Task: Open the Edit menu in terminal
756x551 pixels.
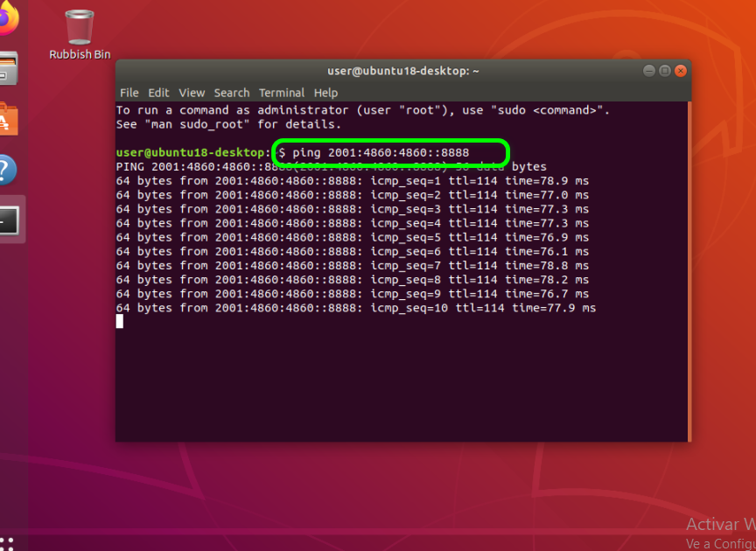Action: coord(158,93)
